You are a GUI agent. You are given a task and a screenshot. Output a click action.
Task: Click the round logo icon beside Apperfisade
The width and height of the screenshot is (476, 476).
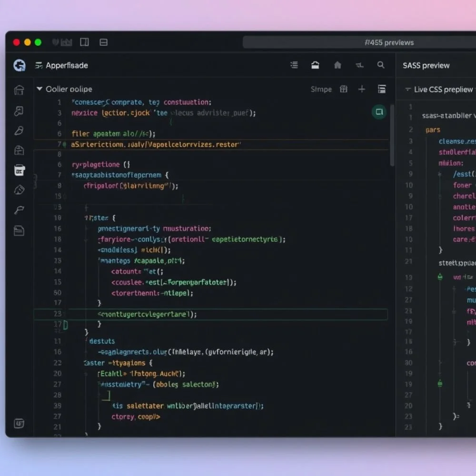[19, 65]
